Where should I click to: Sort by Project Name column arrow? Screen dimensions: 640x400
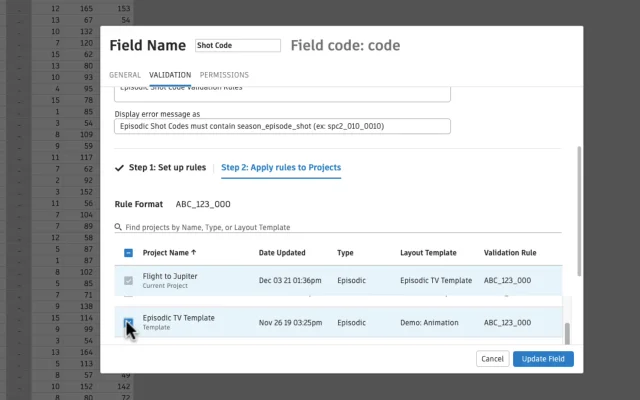194,253
